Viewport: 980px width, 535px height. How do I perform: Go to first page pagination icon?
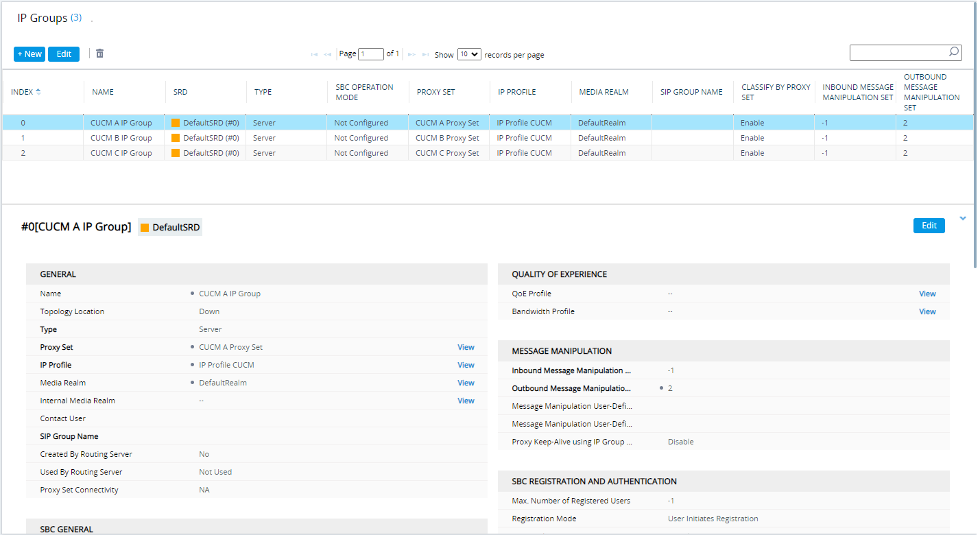coord(314,54)
